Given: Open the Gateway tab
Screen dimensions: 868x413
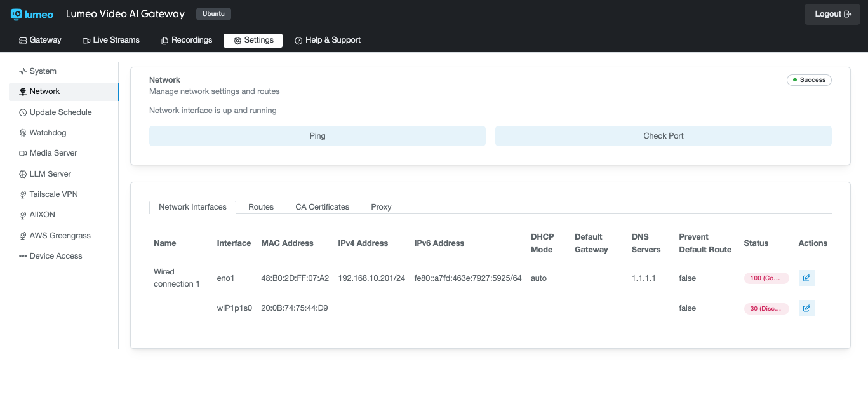Looking at the screenshot, I should pos(40,40).
